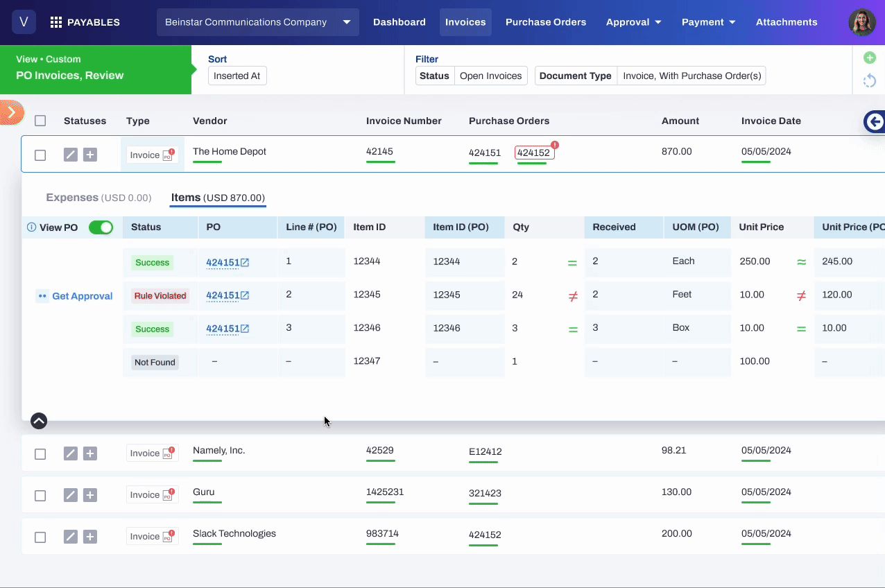Click flagged purchase order 424152 badge

(534, 153)
